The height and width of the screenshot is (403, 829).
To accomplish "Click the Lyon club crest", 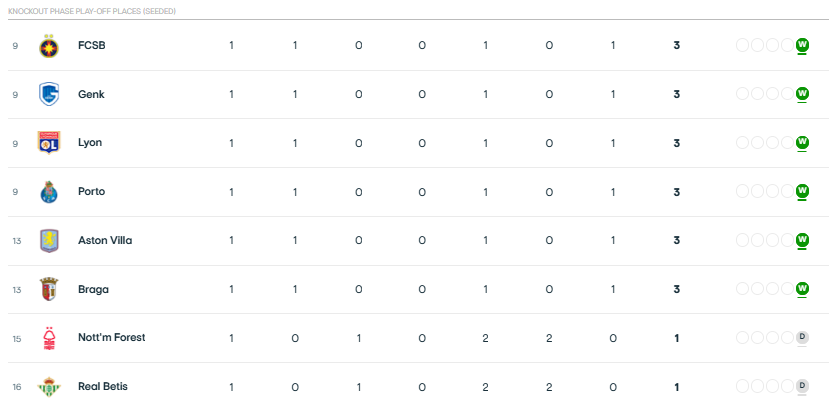I will tap(49, 143).
